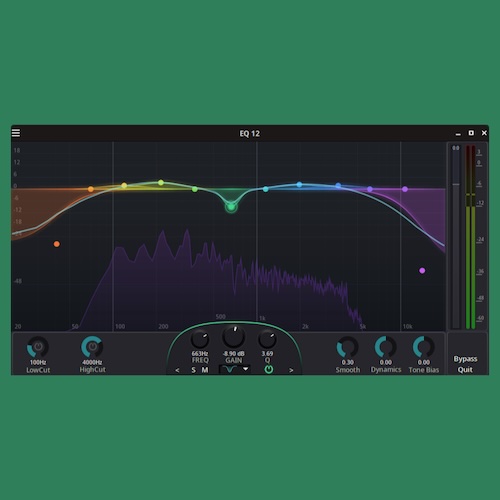
Task: Click the Tone Bias knob at 0.00
Action: pos(424,347)
